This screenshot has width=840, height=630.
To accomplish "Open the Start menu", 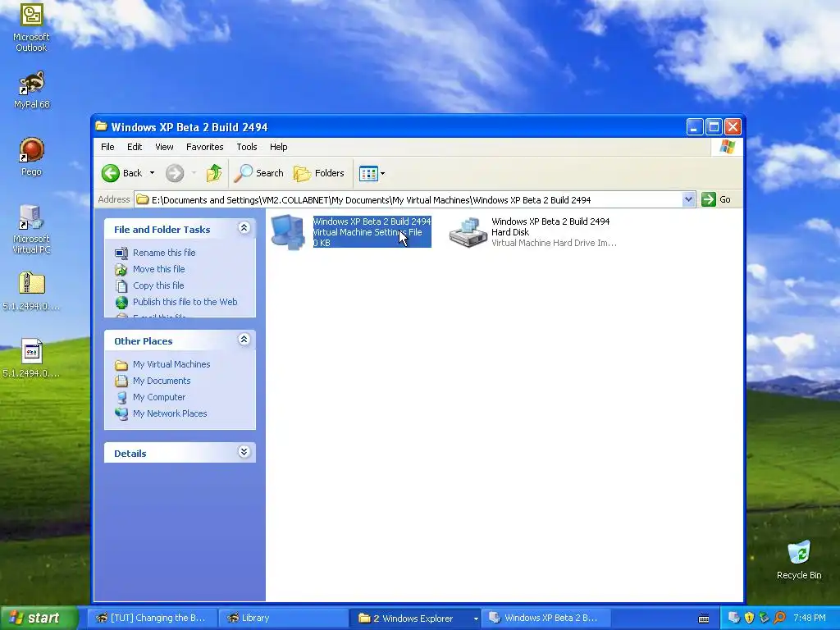I will (x=39, y=618).
